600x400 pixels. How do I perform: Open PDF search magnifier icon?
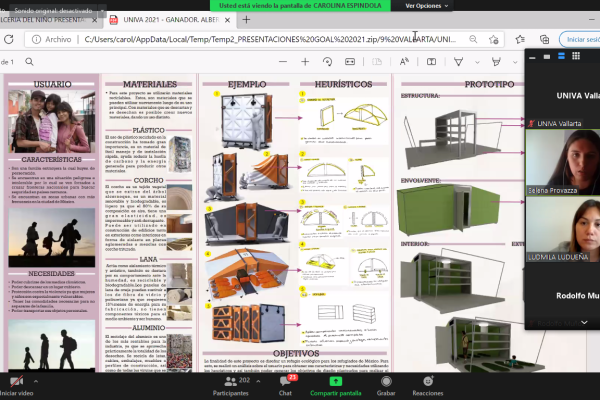point(29,62)
